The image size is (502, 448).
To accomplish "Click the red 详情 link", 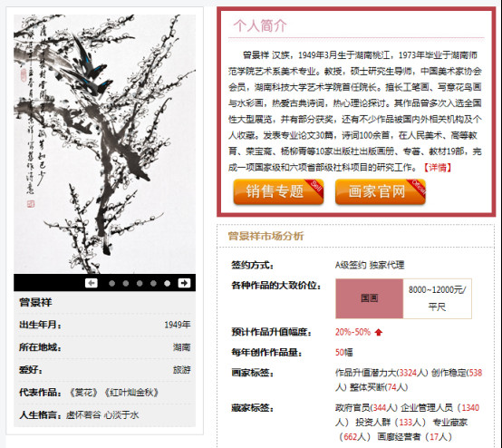I will [438, 167].
